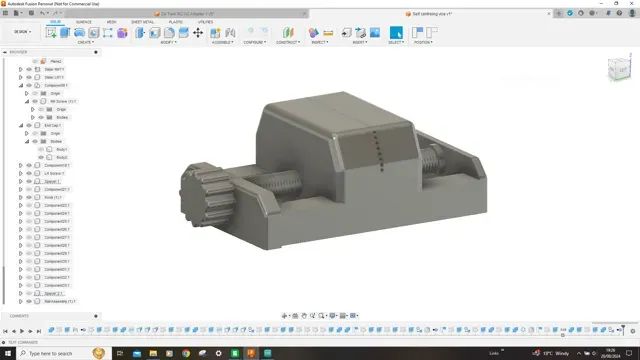Screen dimensions: 640x360
Task: Hide Body2 under End Cap Bodies
Action: click(41, 158)
